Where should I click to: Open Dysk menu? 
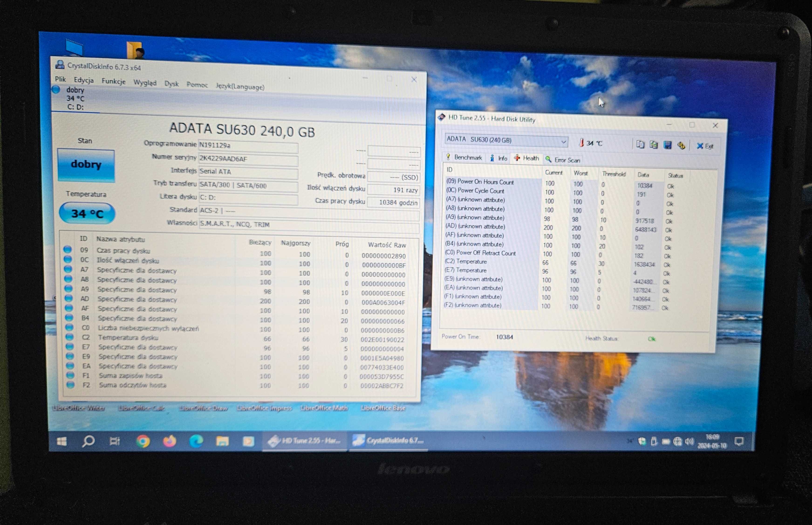click(172, 83)
